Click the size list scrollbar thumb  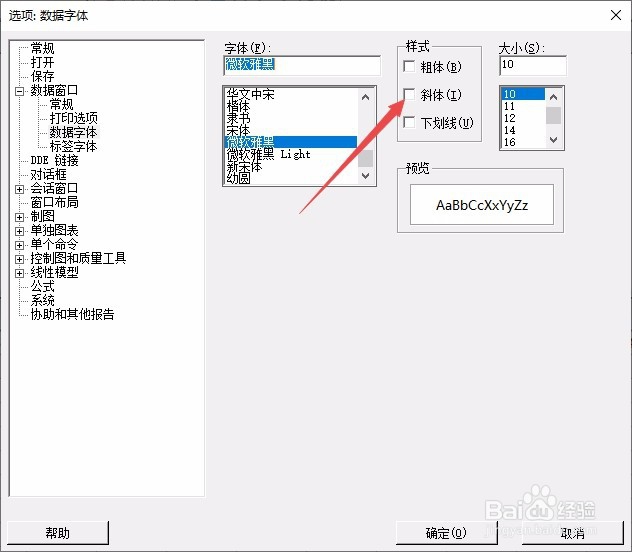pos(553,116)
